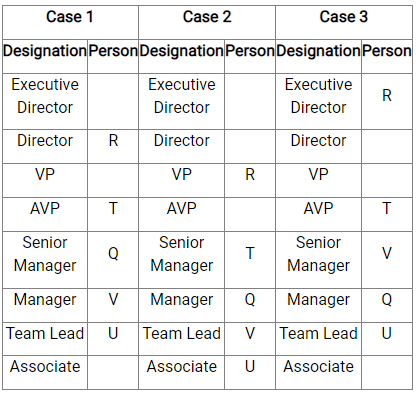Click Executive Director cell in Case 1
The image size is (417, 393).
pos(45,101)
